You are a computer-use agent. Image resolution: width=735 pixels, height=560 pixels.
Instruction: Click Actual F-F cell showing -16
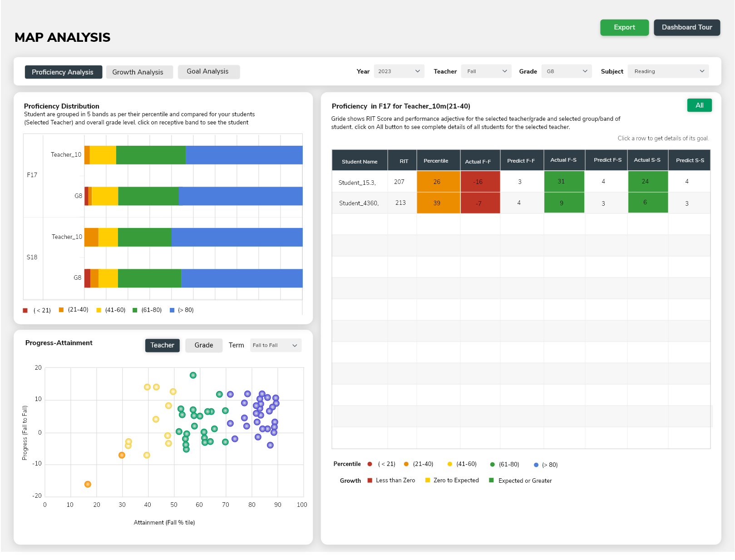[480, 182]
